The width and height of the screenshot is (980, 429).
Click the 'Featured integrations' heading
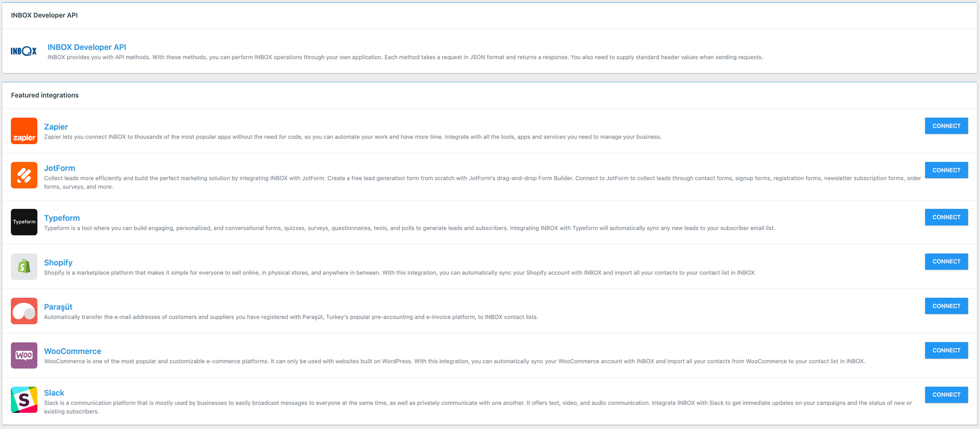[45, 95]
